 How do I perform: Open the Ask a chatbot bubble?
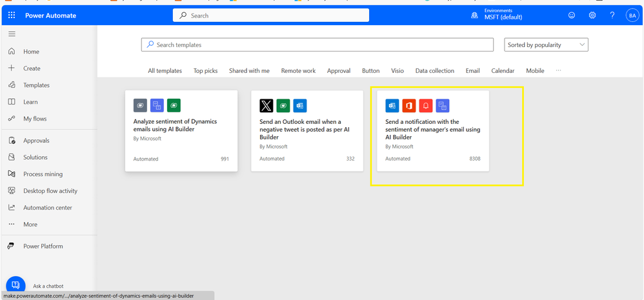[x=15, y=285]
